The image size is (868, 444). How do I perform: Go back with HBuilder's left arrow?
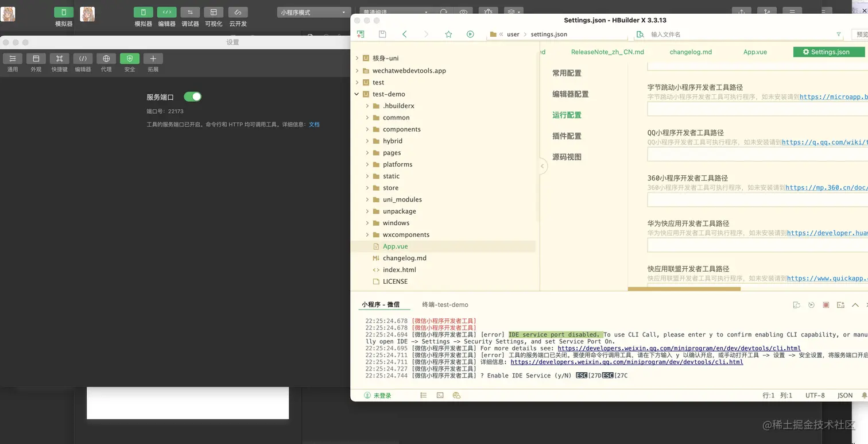(x=404, y=34)
